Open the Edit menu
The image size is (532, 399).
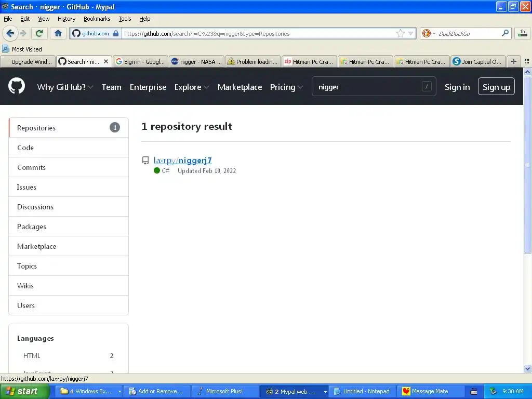(25, 19)
